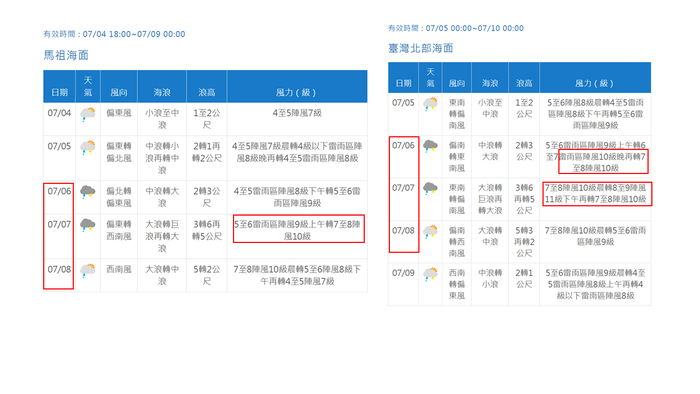Click the 07/06 rain cloud icon in 臺灣北部海面 table

pos(430,146)
